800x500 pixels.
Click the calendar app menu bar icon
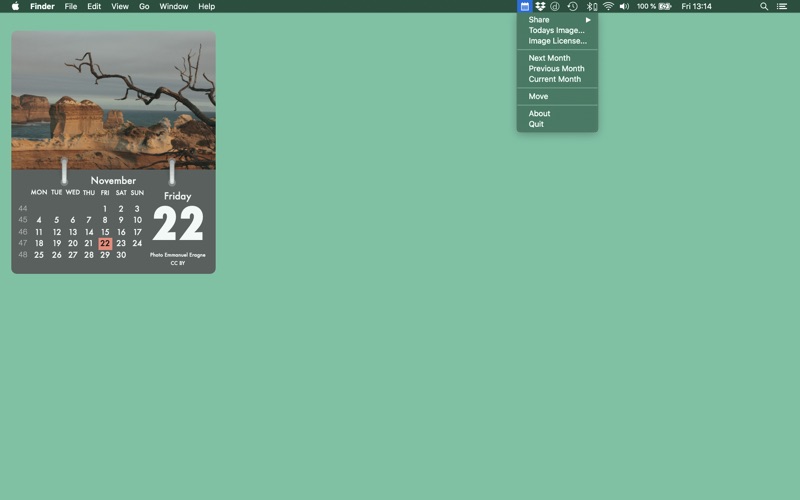coord(524,6)
